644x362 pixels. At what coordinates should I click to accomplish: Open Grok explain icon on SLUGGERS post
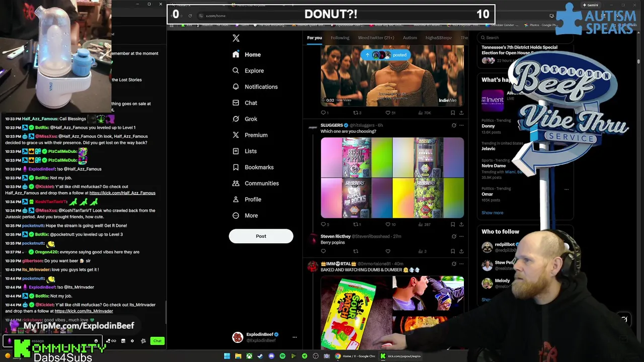[454, 125]
